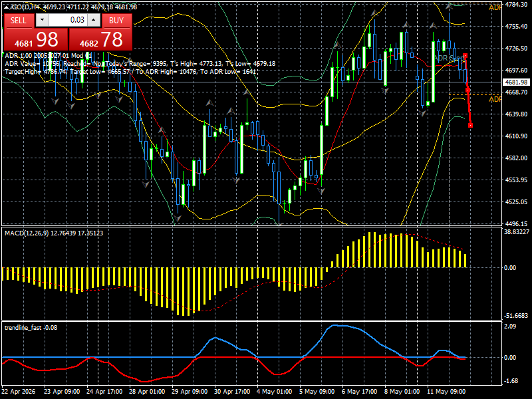
Task: Click MACD scale value -51.6683
Action: click(516, 315)
